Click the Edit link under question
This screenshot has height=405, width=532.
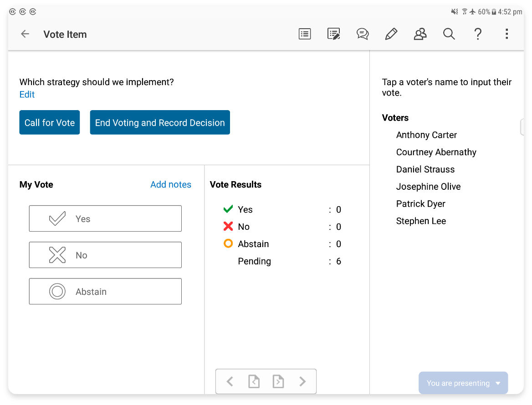point(27,95)
